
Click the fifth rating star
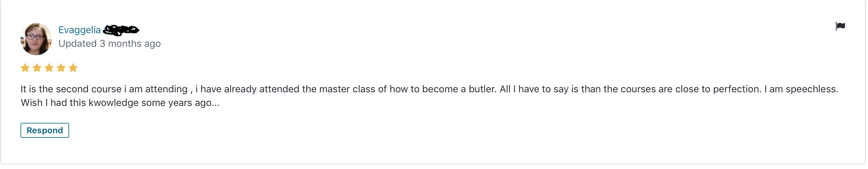(73, 68)
